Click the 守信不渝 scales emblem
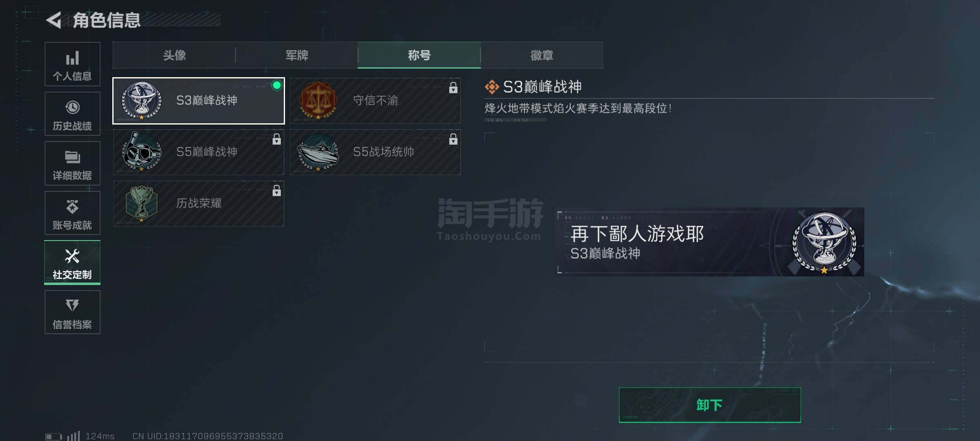This screenshot has height=441, width=980. (x=318, y=100)
